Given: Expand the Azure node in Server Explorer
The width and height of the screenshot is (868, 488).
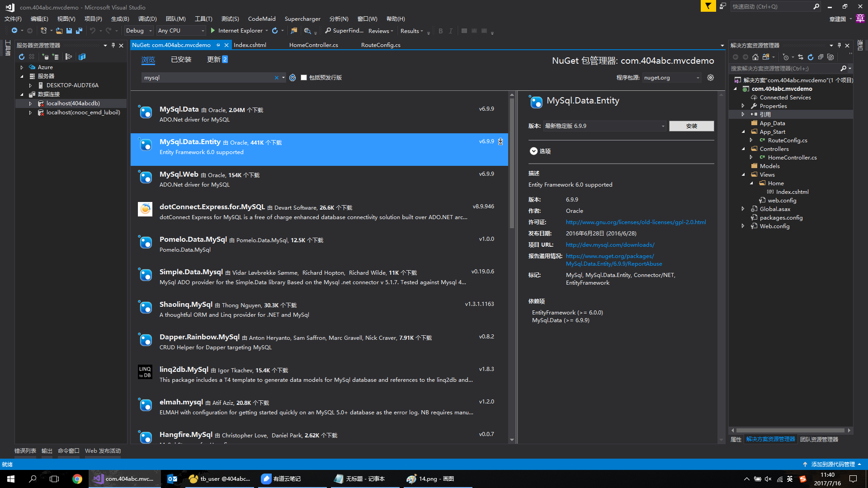Looking at the screenshot, I should [22, 67].
